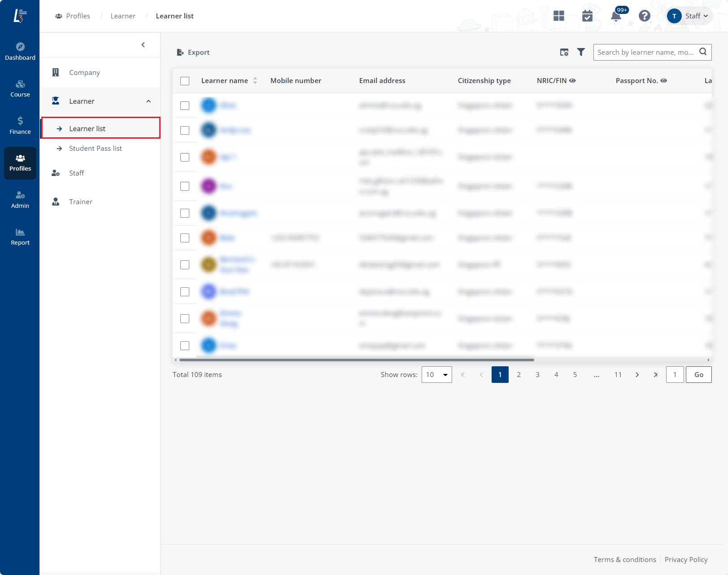This screenshot has height=575, width=728.
Task: Open the filter funnel icon
Action: coord(581,52)
